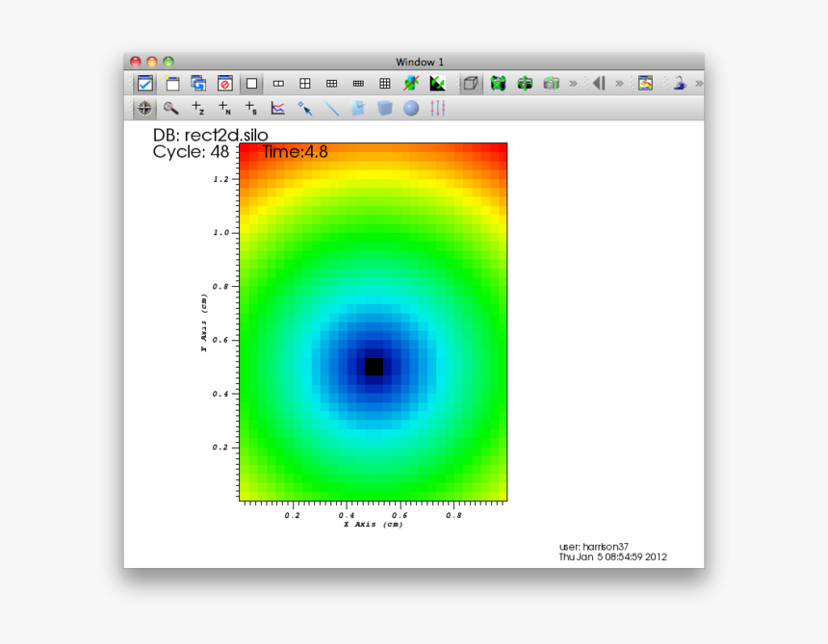The width and height of the screenshot is (828, 644).
Task: Toggle perspective projection cube icon
Action: (x=469, y=84)
